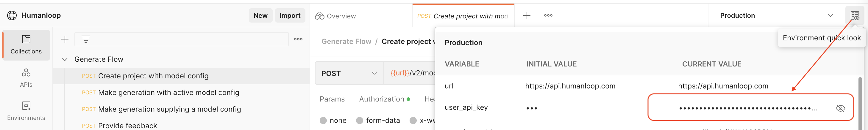Open the Environments sidebar panel
The image size is (868, 130).
pyautogui.click(x=26, y=111)
